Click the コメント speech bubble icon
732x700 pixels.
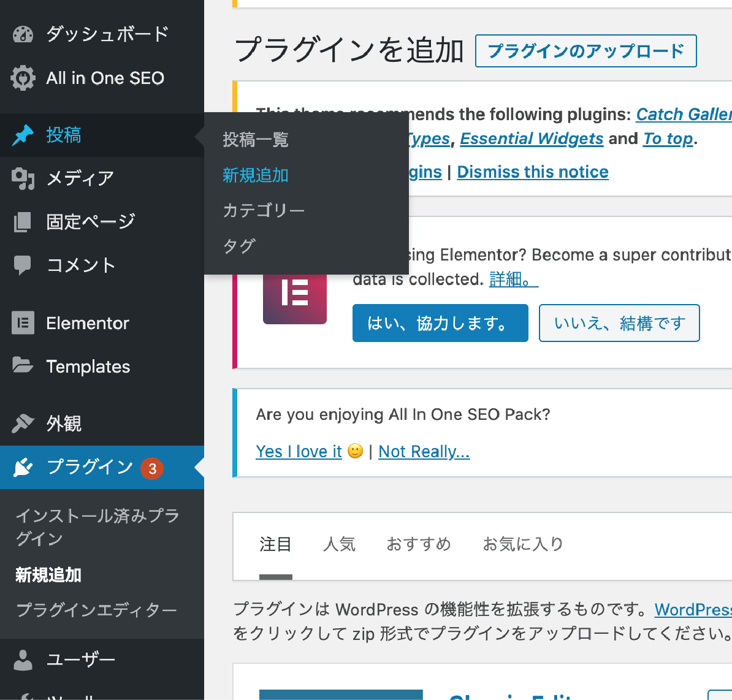[23, 265]
